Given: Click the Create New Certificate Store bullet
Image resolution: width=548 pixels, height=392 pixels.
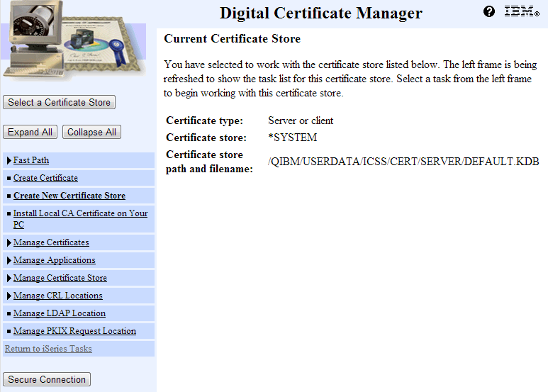Looking at the screenshot, I should (x=9, y=196).
